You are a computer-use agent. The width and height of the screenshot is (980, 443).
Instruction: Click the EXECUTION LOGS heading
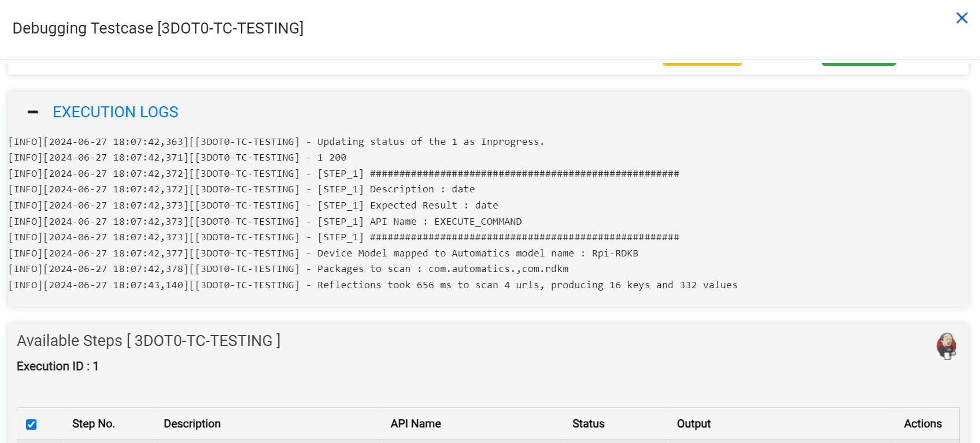pos(115,112)
